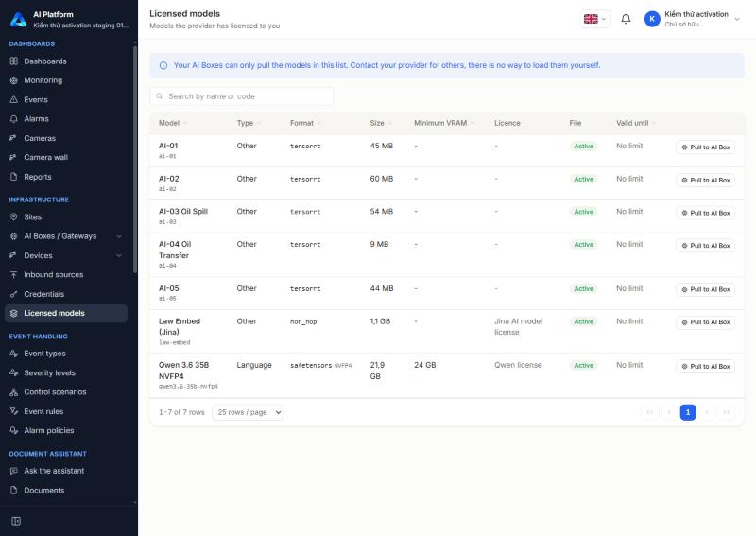Open the notifications bell
Viewport: 756px width, 536px height.
pyautogui.click(x=626, y=19)
